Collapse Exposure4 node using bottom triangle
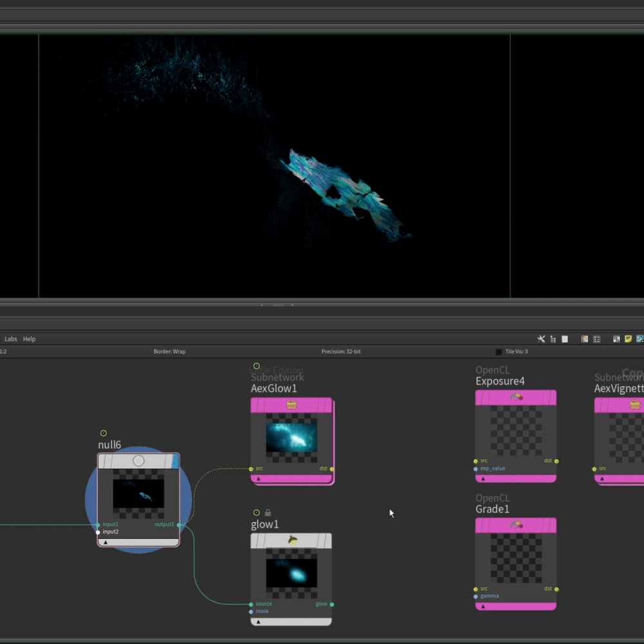 click(483, 478)
